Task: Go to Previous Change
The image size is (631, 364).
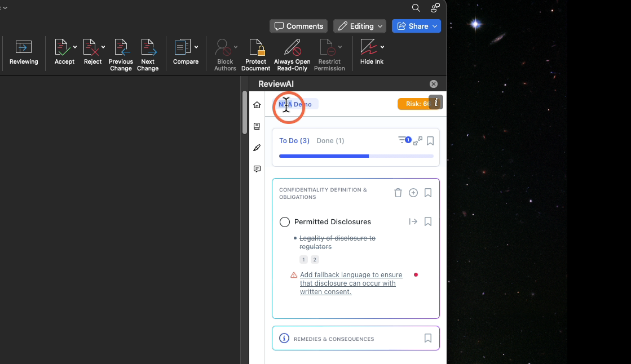Action: pos(121,55)
